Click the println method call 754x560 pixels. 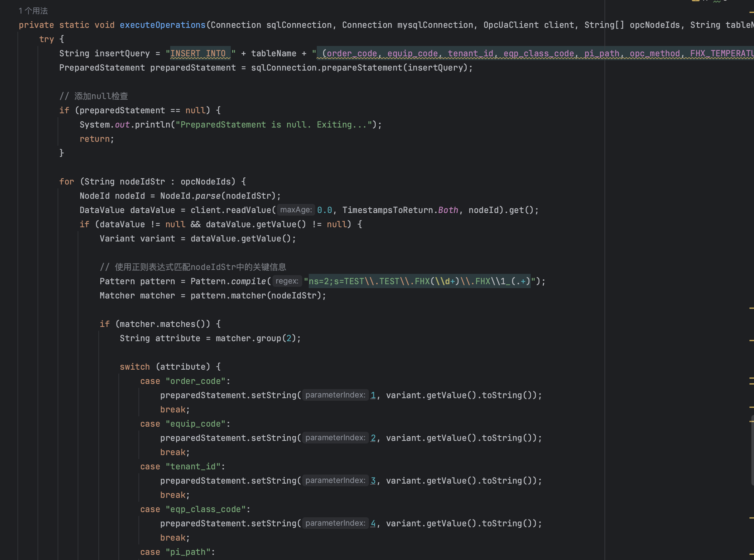152,125
